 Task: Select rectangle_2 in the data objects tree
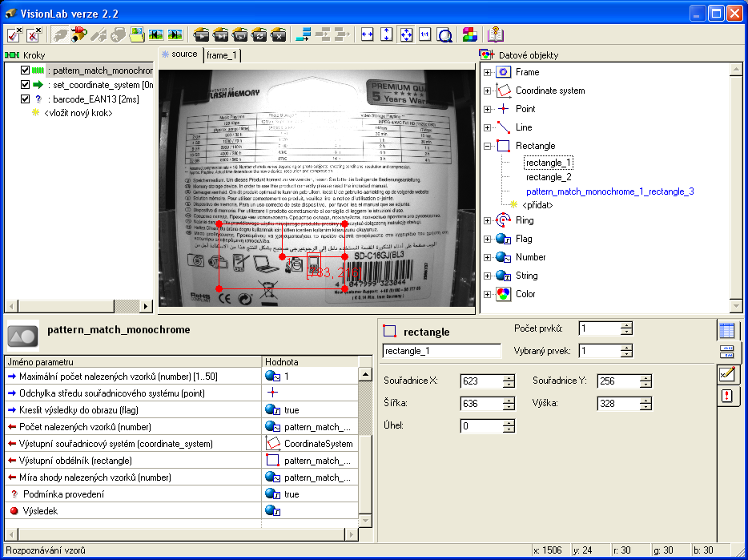click(549, 177)
